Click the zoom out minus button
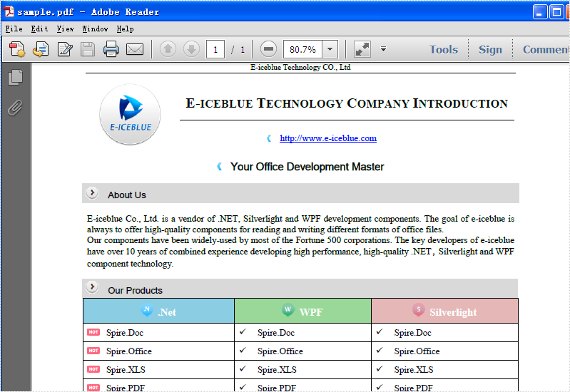The height and width of the screenshot is (392, 570). click(269, 48)
